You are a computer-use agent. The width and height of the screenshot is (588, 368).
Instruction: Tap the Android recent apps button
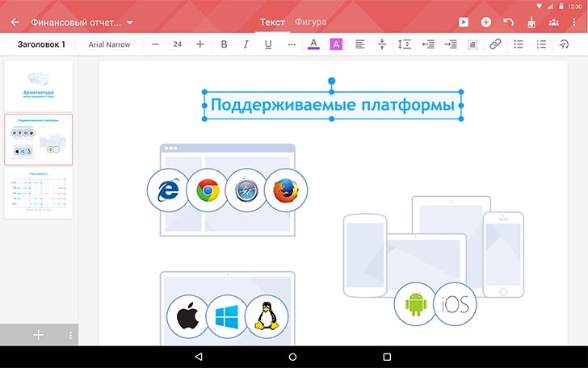(387, 357)
